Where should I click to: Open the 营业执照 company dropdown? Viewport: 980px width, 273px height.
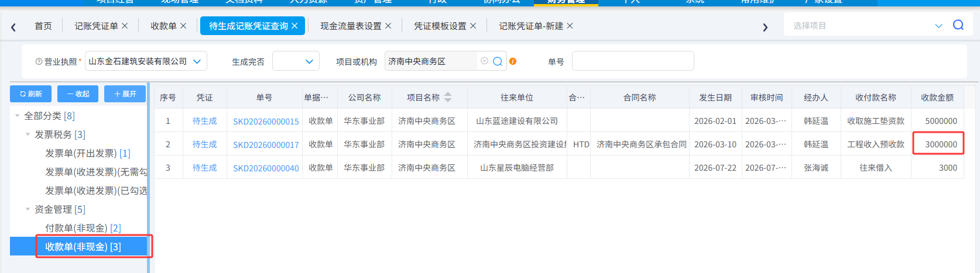(x=197, y=61)
